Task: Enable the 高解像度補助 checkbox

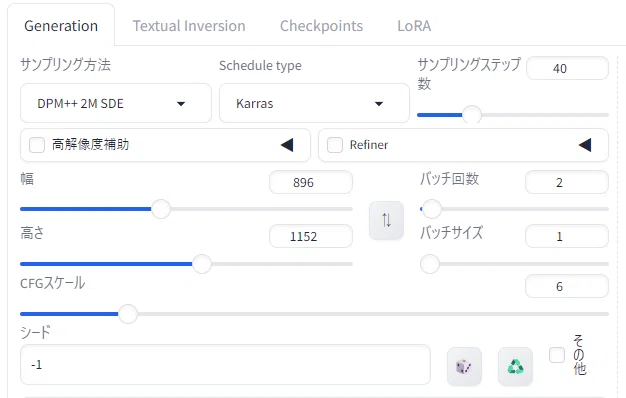Action: pos(37,145)
